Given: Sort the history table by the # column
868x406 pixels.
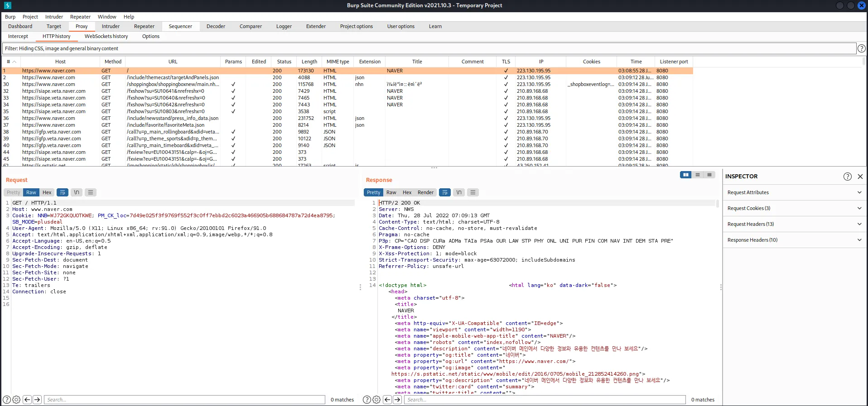Looking at the screenshot, I should coord(11,62).
